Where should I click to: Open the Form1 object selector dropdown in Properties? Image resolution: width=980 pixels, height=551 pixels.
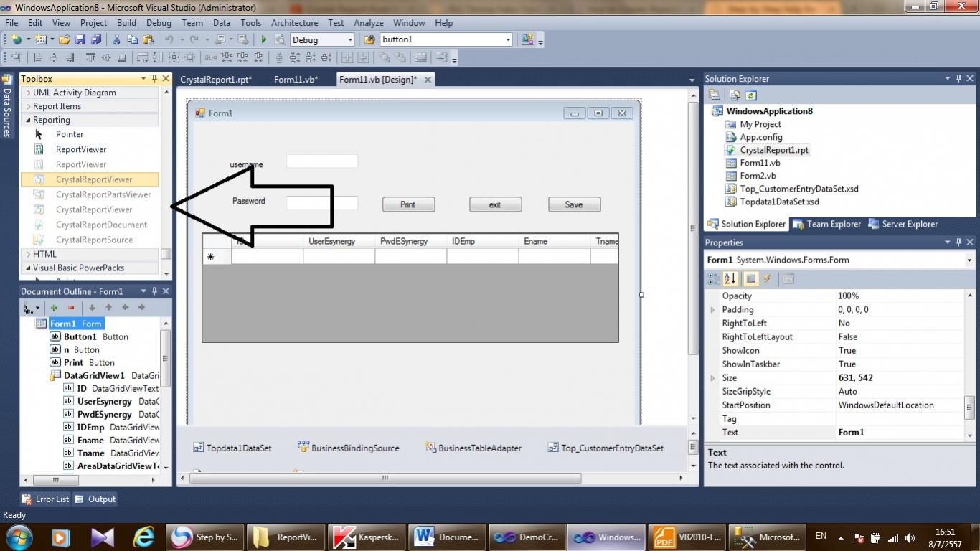(x=969, y=260)
